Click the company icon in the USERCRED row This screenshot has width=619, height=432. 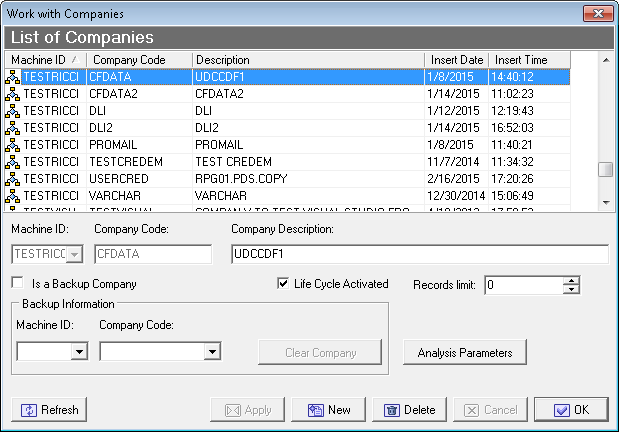[x=13, y=178]
